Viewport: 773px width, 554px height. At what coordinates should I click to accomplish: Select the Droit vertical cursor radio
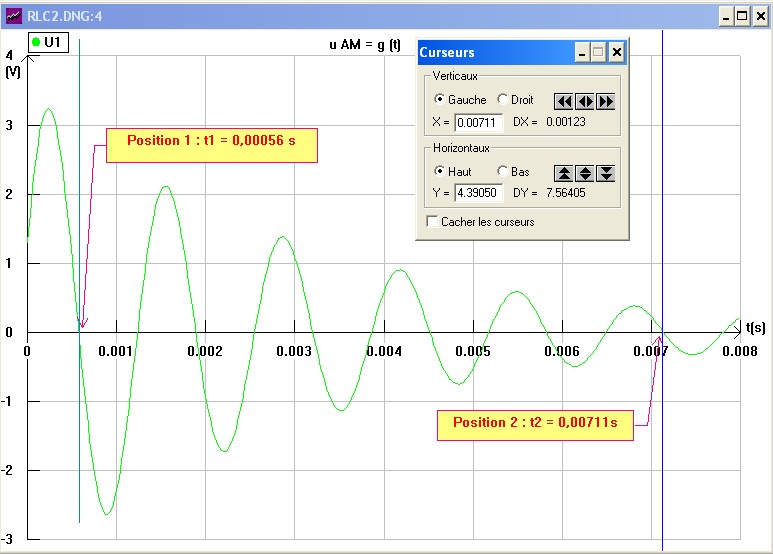(502, 100)
